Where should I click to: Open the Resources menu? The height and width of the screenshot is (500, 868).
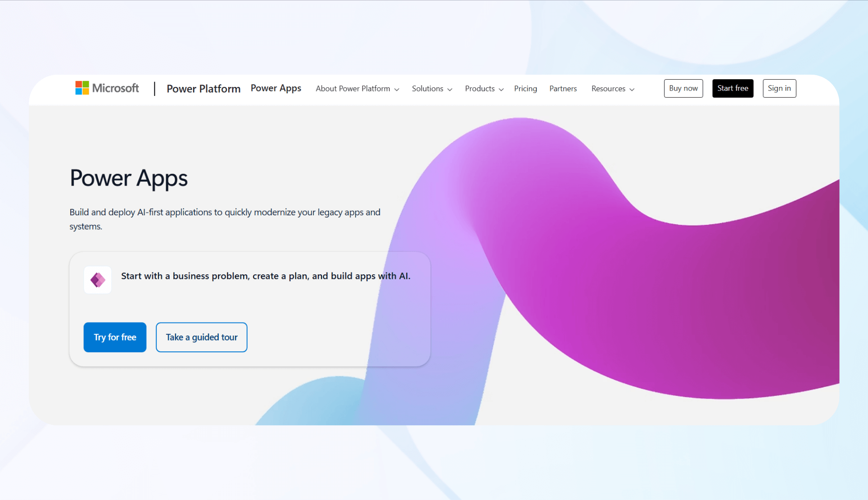click(608, 89)
